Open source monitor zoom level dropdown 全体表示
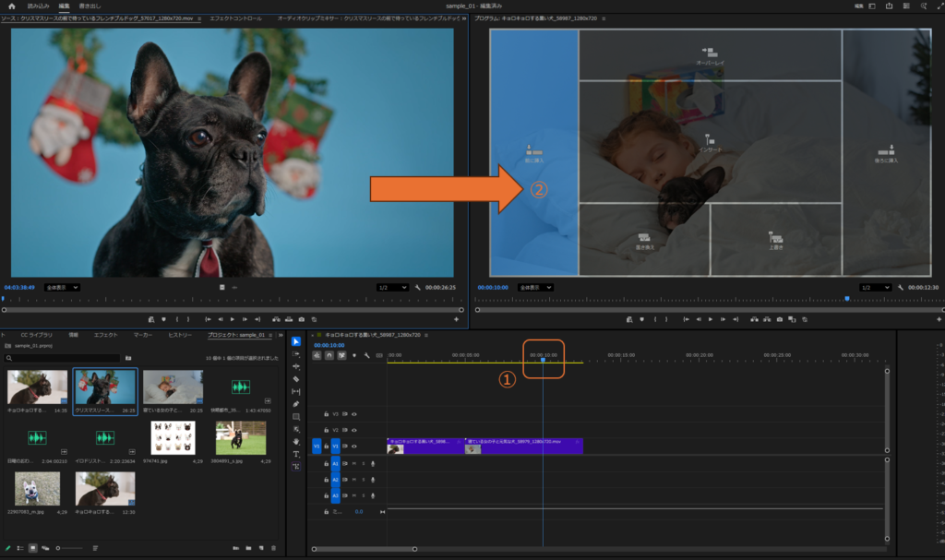This screenshot has height=560, width=945. pyautogui.click(x=61, y=287)
